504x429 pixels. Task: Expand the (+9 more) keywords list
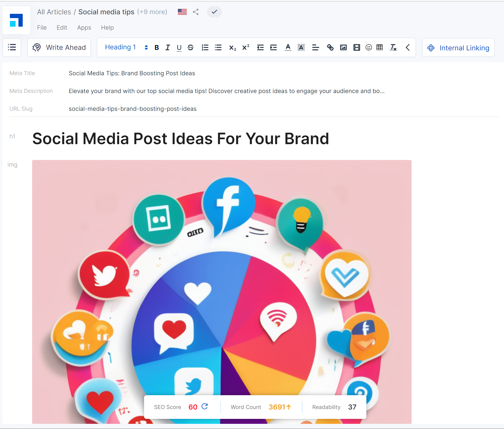tap(152, 12)
